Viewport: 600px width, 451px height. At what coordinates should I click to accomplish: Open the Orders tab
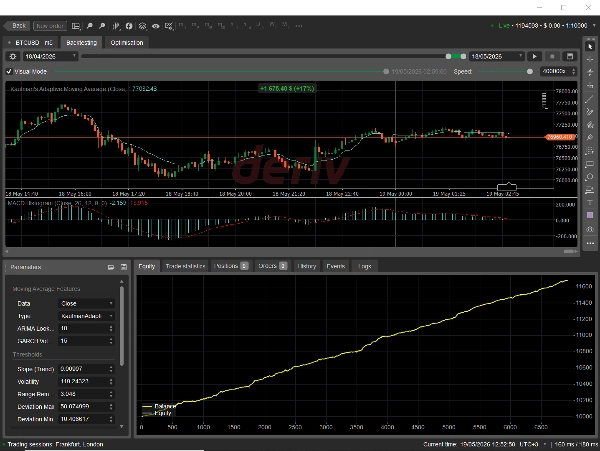[272, 266]
